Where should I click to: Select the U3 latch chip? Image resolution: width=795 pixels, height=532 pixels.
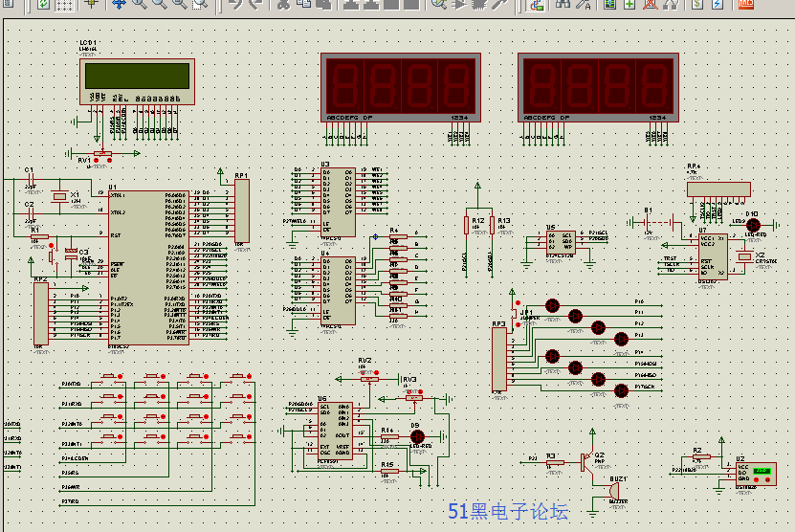point(338,202)
